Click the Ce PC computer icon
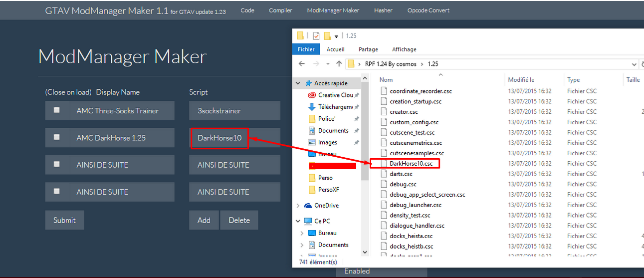The height and width of the screenshot is (278, 644). [308, 221]
